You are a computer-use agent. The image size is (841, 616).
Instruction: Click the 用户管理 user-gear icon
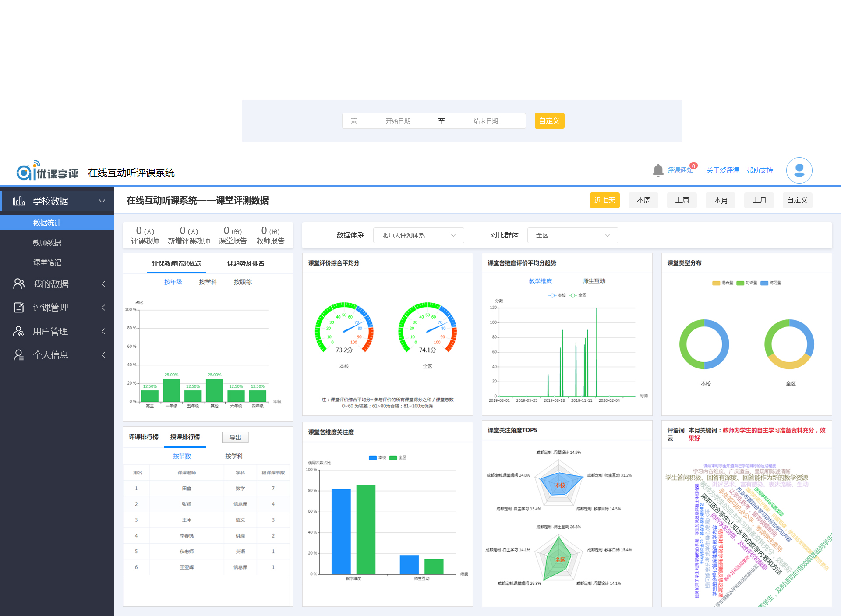[x=18, y=331]
